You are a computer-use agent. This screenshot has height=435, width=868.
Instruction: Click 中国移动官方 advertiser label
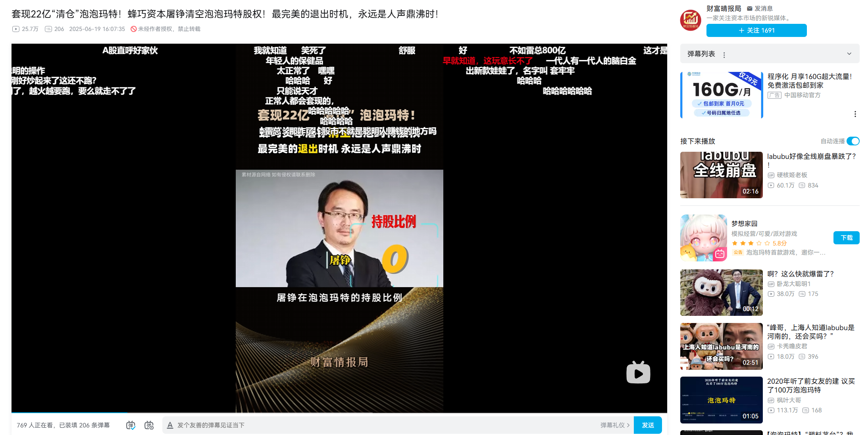[802, 95]
